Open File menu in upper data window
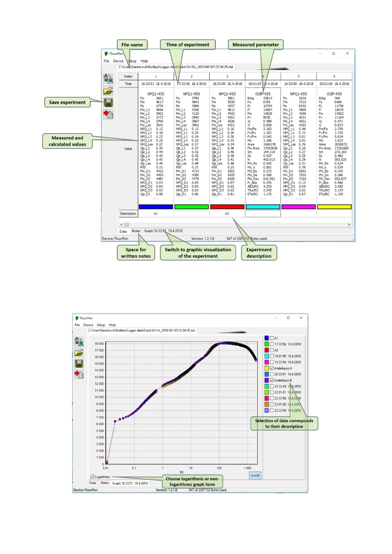The image size is (392, 554). pos(106,61)
